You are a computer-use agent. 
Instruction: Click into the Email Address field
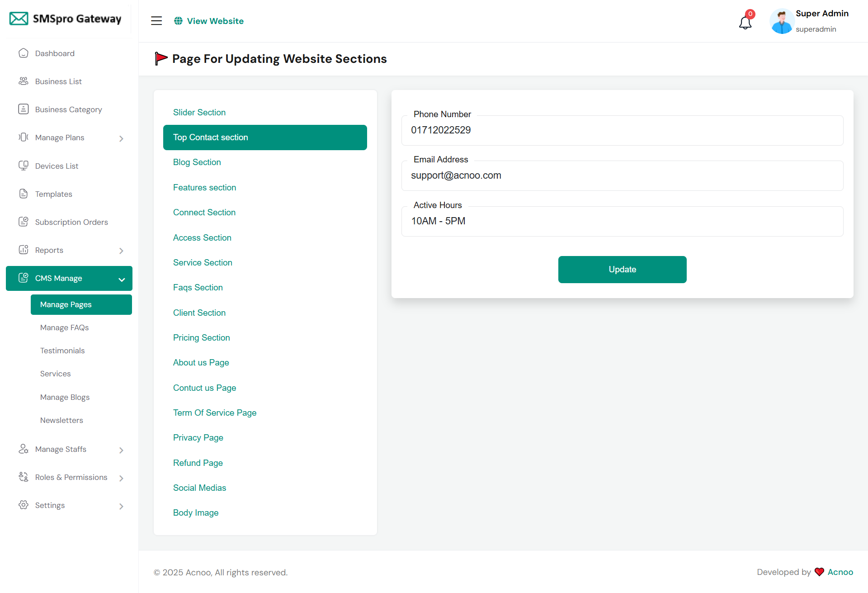[x=622, y=176]
